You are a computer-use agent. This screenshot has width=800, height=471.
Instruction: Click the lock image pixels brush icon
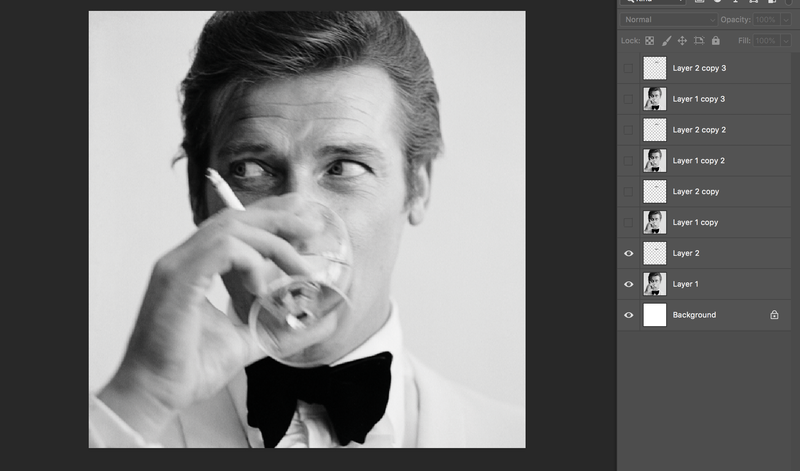666,41
